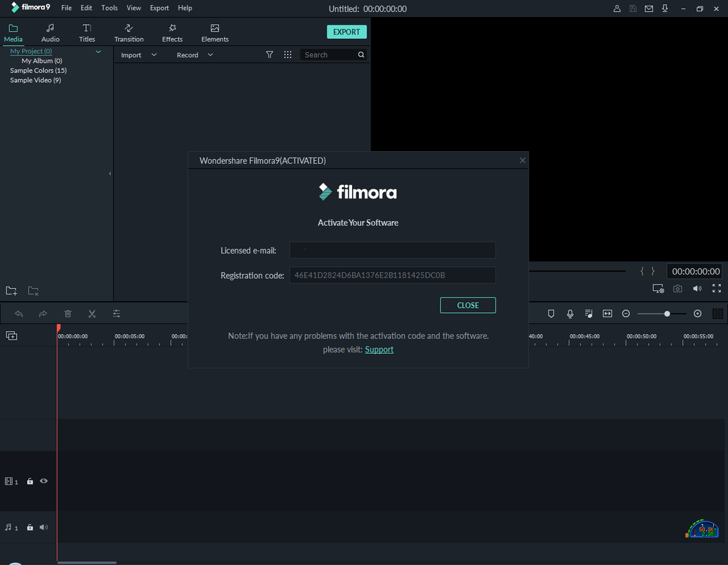Click CLOSE in activation dialog
The image size is (728, 565).
467,305
